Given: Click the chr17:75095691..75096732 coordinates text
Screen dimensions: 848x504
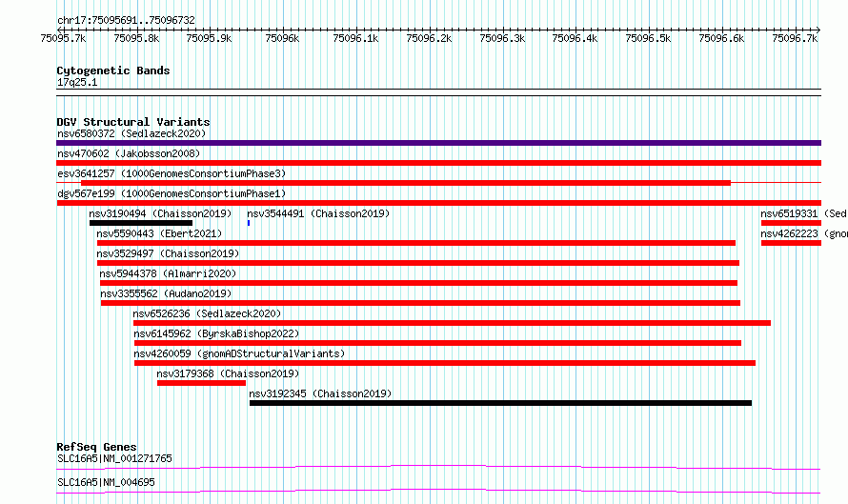Looking at the screenshot, I should pos(126,21).
